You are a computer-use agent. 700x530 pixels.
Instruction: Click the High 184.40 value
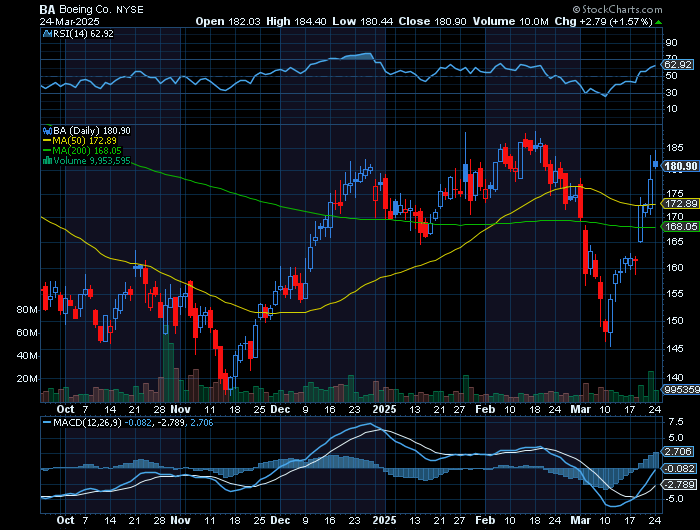tap(296, 21)
